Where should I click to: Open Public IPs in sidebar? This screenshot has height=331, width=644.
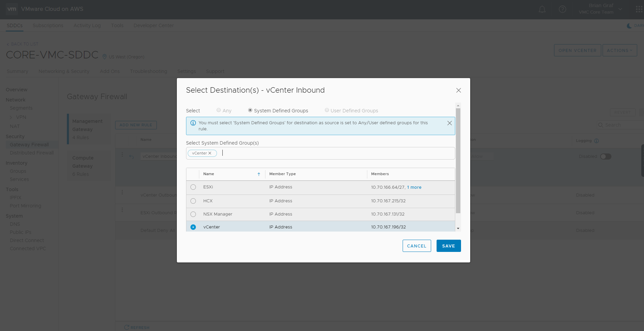pyautogui.click(x=20, y=232)
